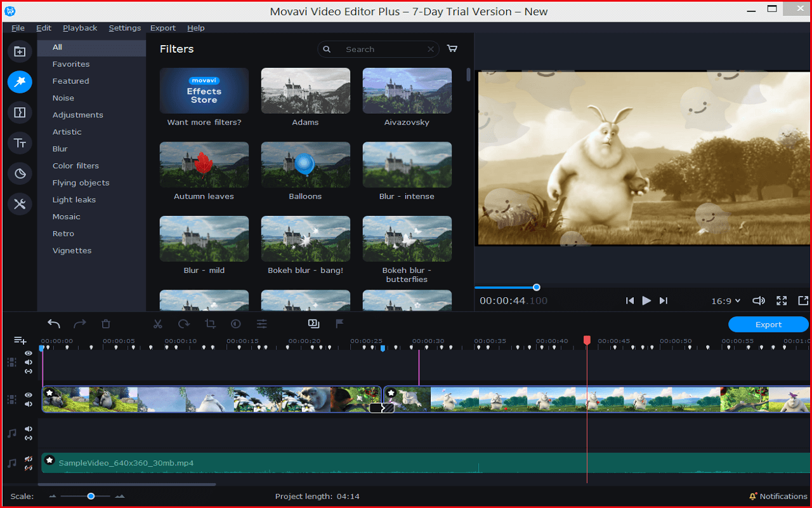Open the Help menu
The height and width of the screenshot is (508, 812).
point(196,28)
